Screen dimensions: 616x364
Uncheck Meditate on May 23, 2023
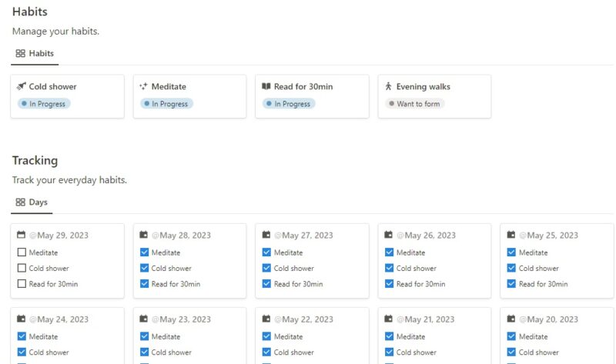click(144, 336)
